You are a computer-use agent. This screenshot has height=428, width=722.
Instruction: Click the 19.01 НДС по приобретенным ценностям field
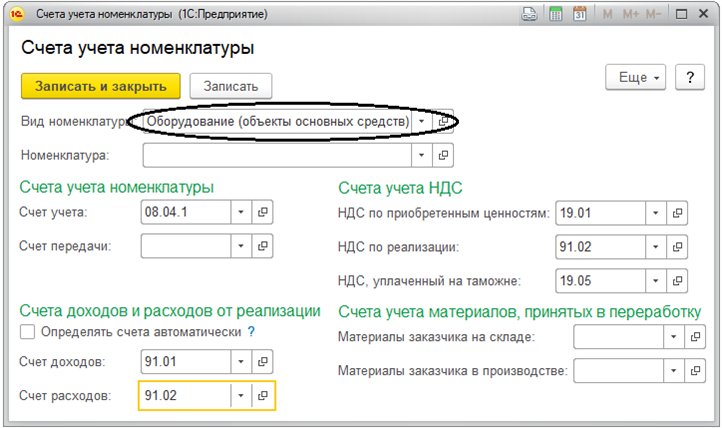[x=600, y=213]
